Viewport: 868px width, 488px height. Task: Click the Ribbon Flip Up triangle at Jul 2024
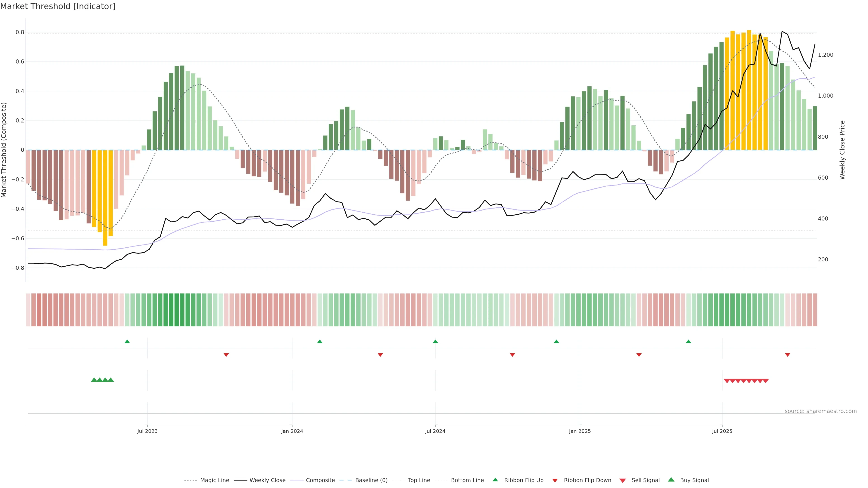[x=435, y=342]
